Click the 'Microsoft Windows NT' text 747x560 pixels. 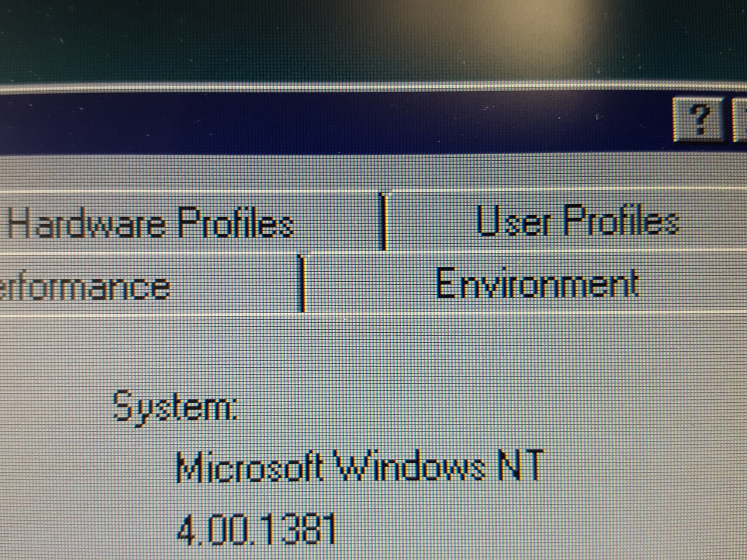[360, 467]
